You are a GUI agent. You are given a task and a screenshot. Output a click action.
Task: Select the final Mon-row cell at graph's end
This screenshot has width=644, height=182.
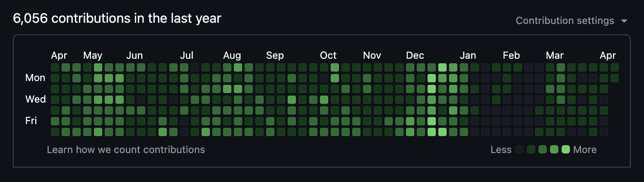(615, 78)
